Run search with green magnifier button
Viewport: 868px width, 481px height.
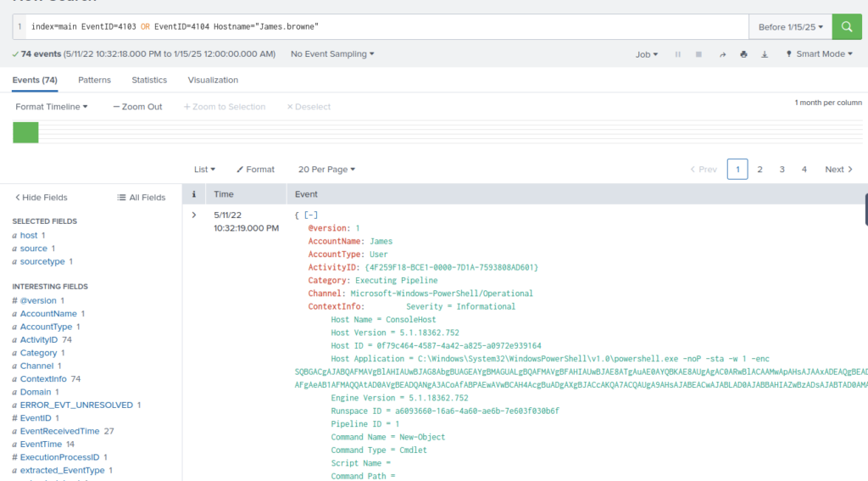(847, 26)
